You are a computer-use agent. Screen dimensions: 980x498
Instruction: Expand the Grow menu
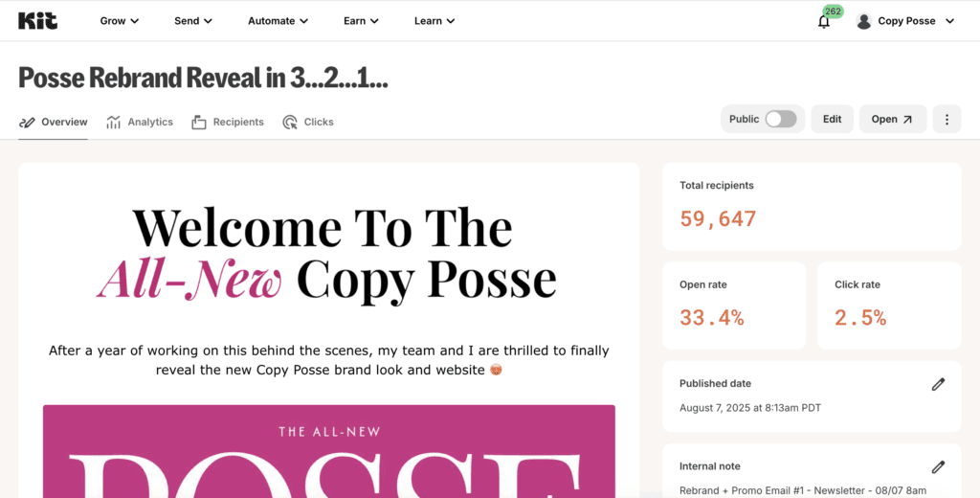pyautogui.click(x=120, y=21)
